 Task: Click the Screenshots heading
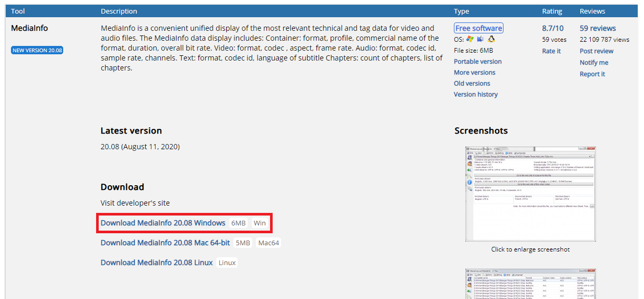coord(481,130)
